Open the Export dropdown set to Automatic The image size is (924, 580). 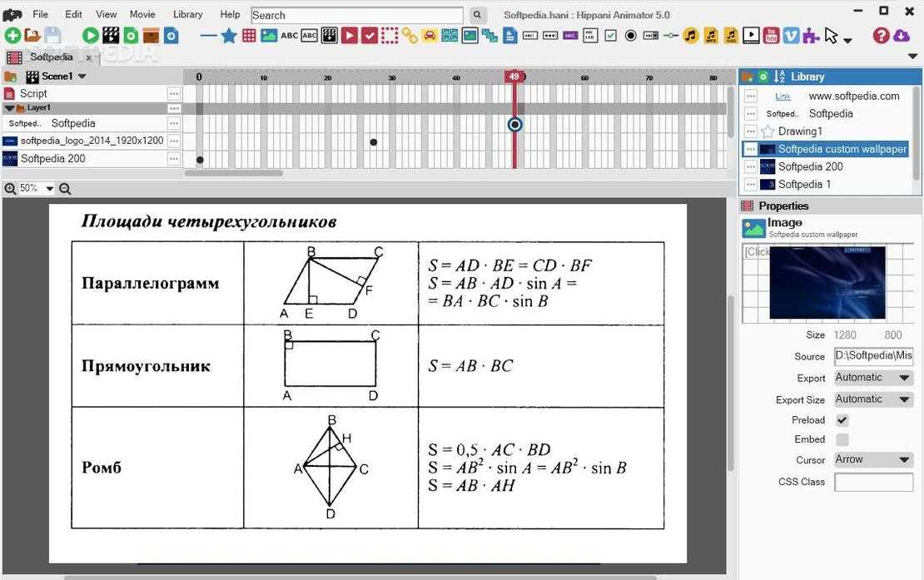pyautogui.click(x=873, y=378)
